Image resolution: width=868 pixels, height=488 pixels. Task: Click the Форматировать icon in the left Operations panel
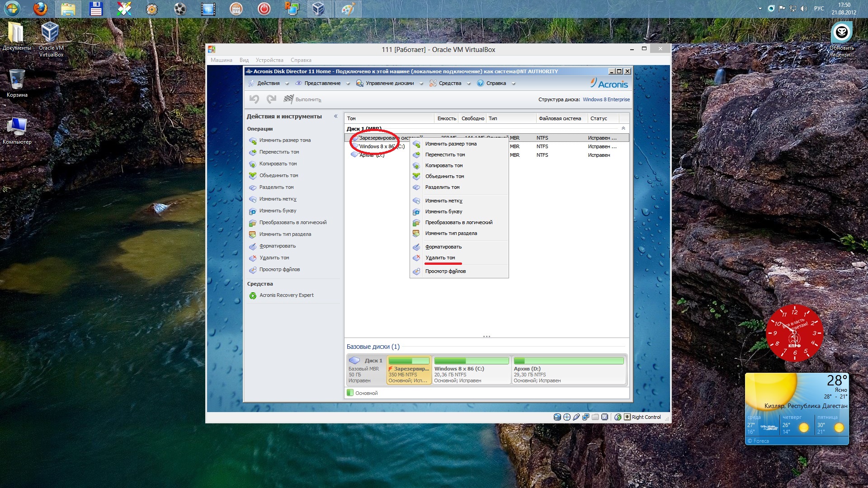click(253, 246)
